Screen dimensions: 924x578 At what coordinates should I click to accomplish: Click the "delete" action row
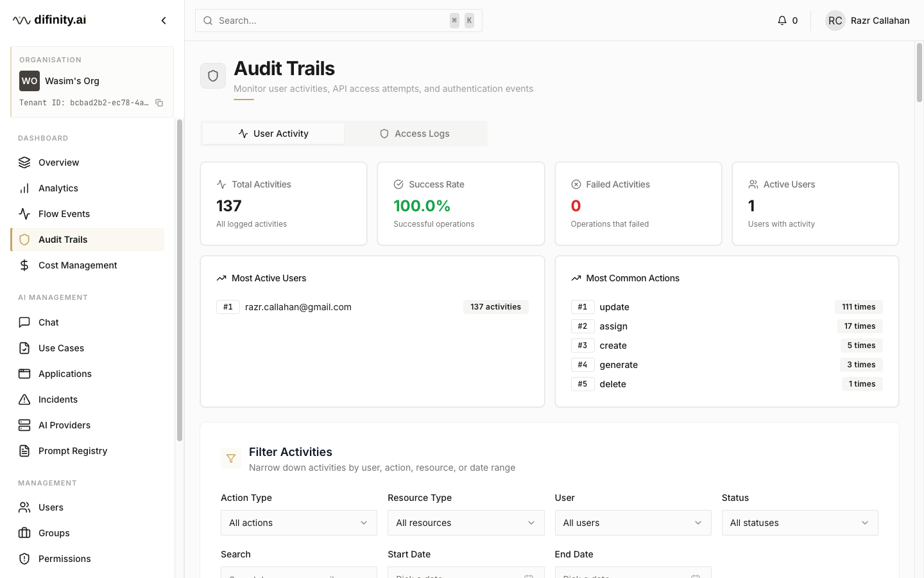(726, 384)
